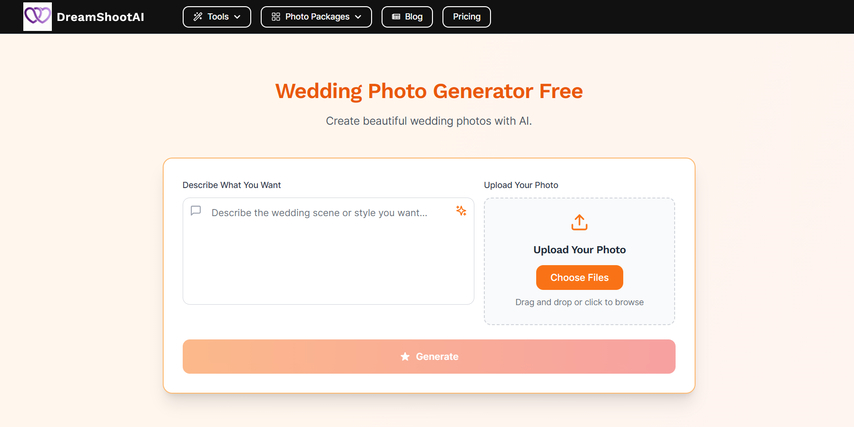Click the Choose Files button
The image size is (854, 427).
tap(580, 278)
